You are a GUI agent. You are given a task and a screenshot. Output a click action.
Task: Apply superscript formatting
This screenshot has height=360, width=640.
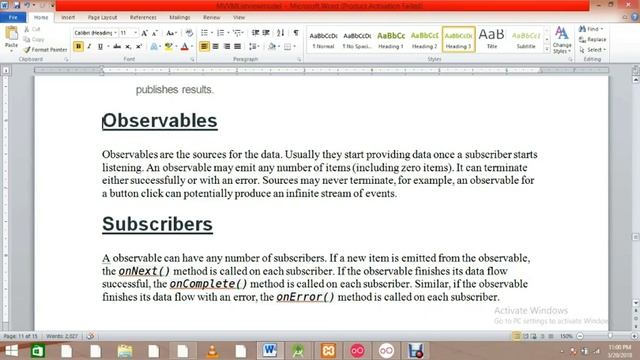(139, 47)
